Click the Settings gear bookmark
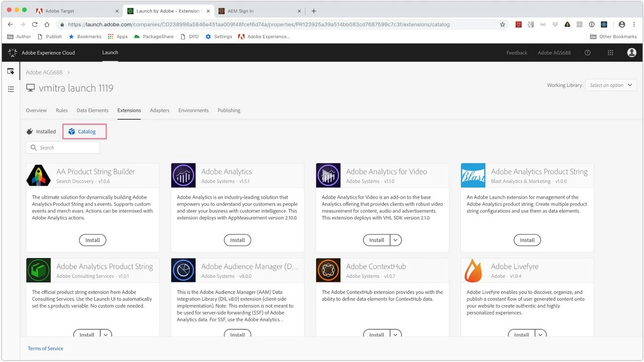 tap(218, 36)
